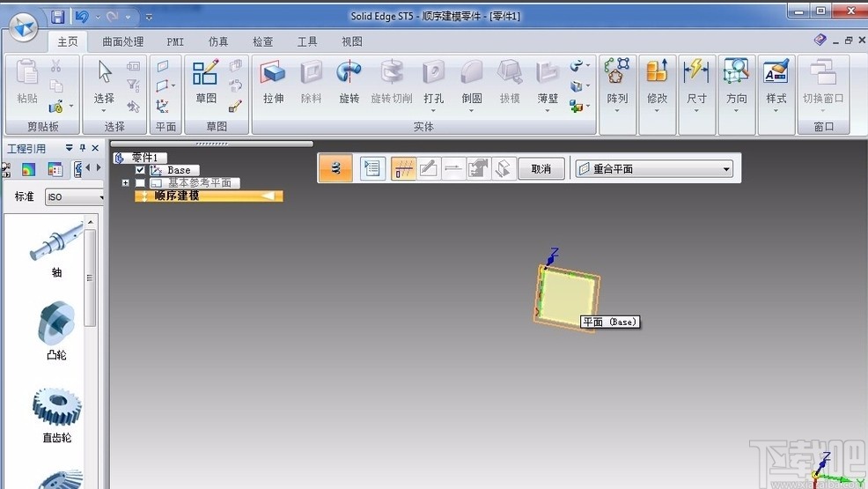Switch to the 视图 ribbon tab
868x489 pixels.
click(351, 41)
